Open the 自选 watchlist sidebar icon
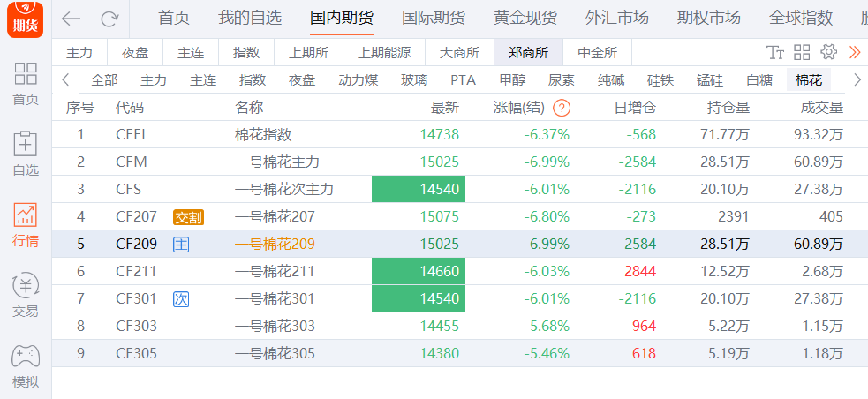 [x=26, y=153]
